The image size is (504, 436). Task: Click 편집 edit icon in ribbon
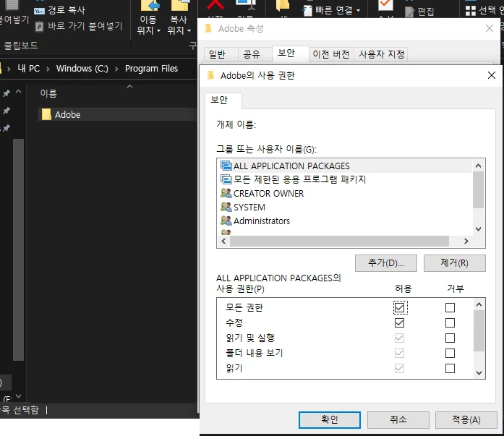tap(409, 12)
